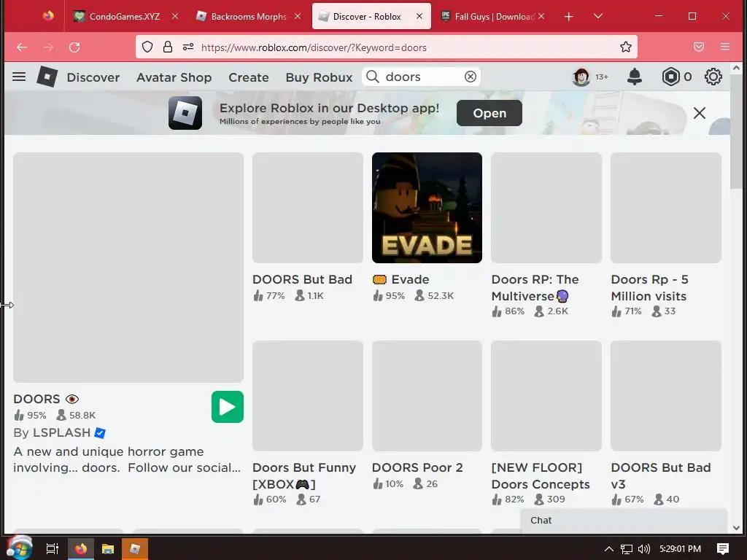
Task: Close the Backrooms Morphs tab
Action: [298, 16]
